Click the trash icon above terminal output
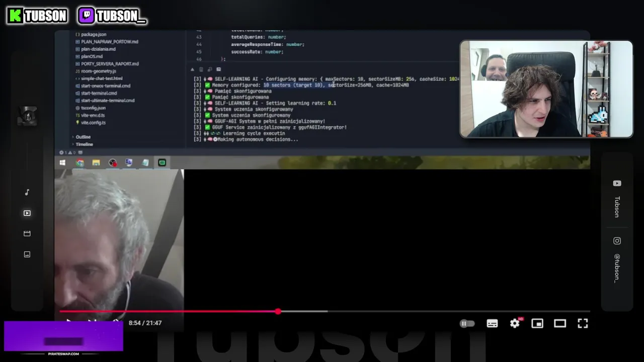Image resolution: width=644 pixels, height=362 pixels. click(x=201, y=69)
